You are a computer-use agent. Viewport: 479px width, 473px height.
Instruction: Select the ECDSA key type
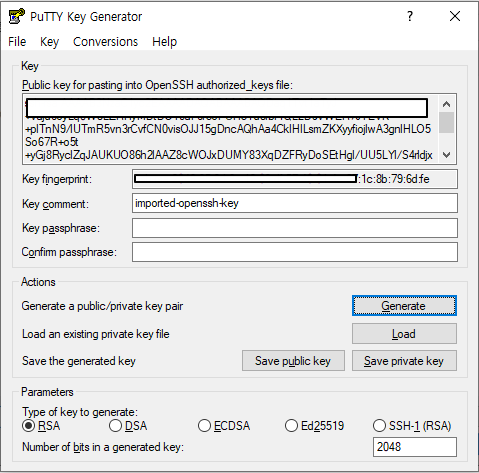[x=224, y=426]
